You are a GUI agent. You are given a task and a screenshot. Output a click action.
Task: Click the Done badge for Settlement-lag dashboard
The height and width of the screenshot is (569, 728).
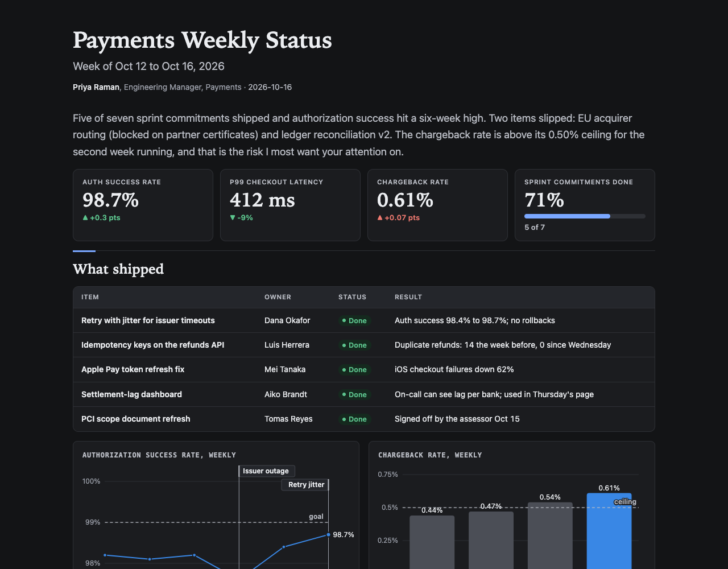pos(354,394)
